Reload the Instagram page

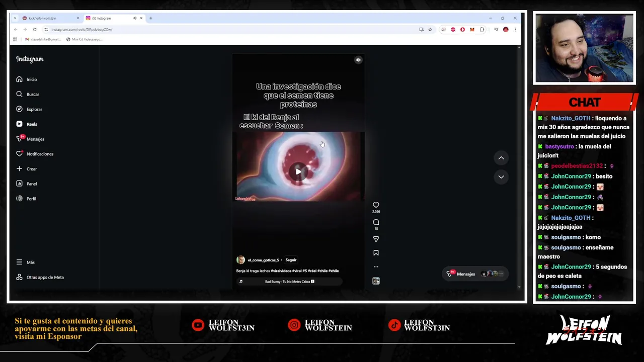35,30
